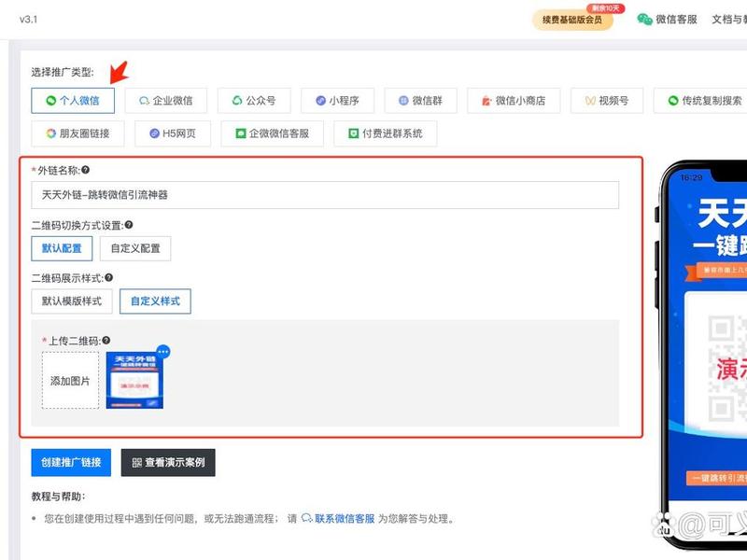Open 微信客服 in the top bar
The height and width of the screenshot is (560, 747).
point(676,20)
